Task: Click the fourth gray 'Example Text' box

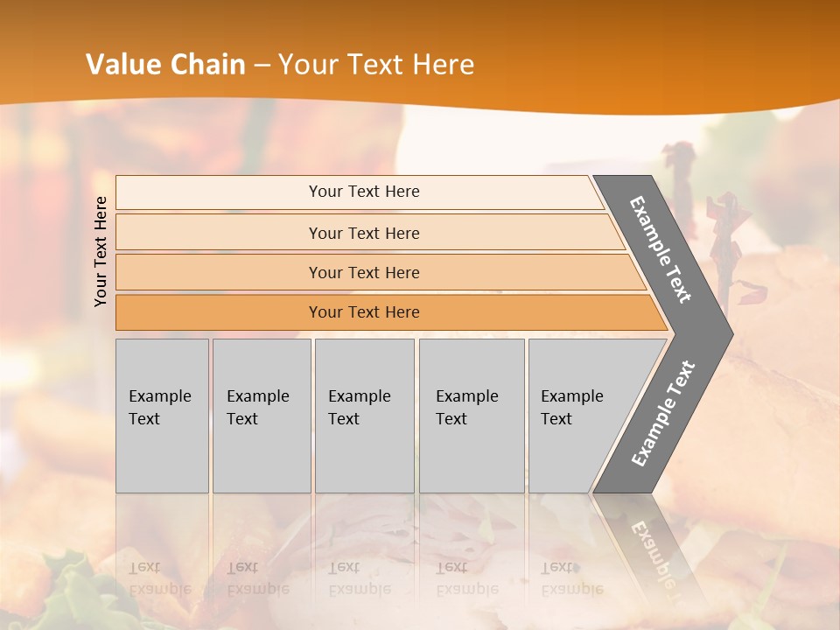Action: click(472, 416)
